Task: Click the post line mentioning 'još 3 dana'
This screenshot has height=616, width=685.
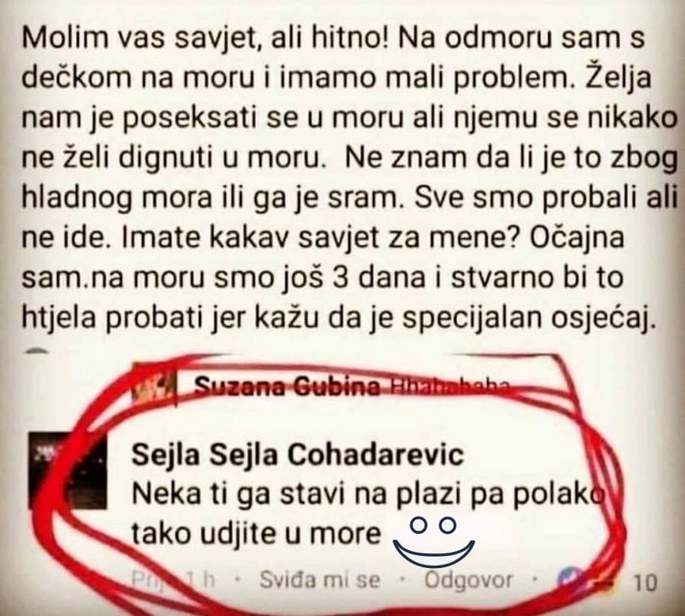Action: (323, 278)
